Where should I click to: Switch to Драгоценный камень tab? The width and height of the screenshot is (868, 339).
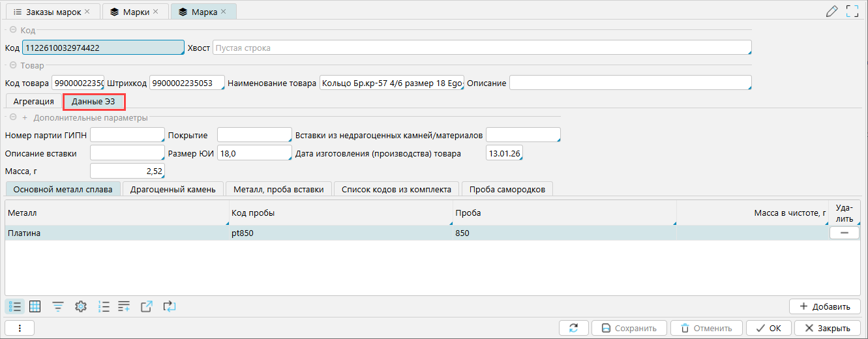[x=172, y=189]
